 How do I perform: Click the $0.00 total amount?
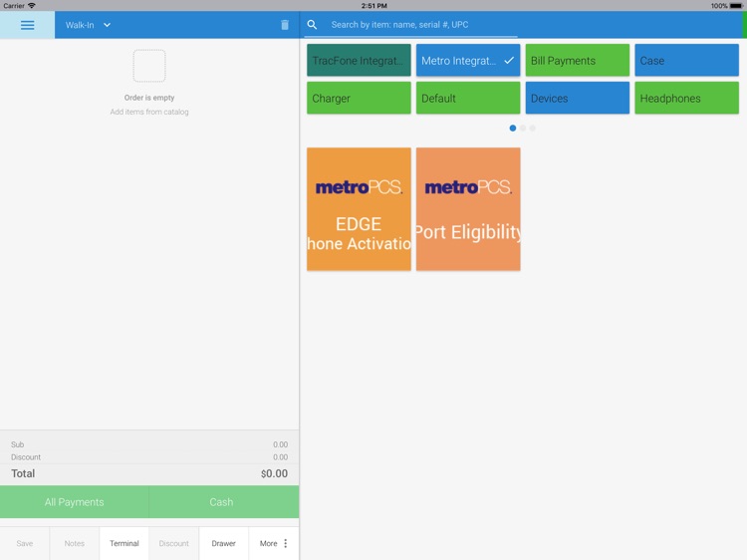(x=274, y=473)
